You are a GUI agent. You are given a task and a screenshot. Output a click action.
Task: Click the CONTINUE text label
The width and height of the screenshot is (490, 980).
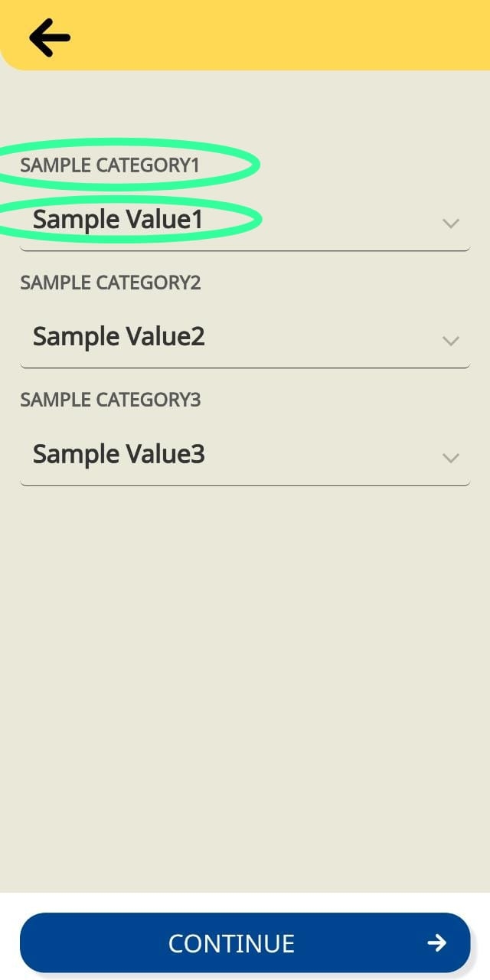pyautogui.click(x=231, y=943)
